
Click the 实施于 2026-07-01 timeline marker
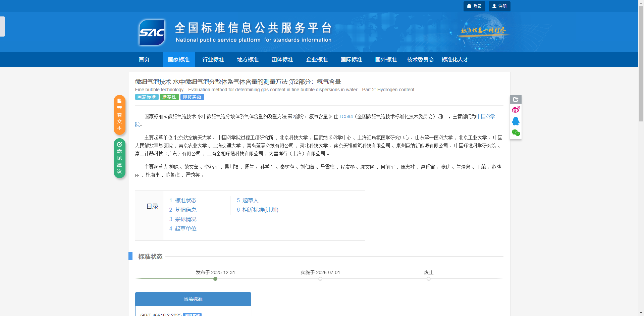click(320, 279)
